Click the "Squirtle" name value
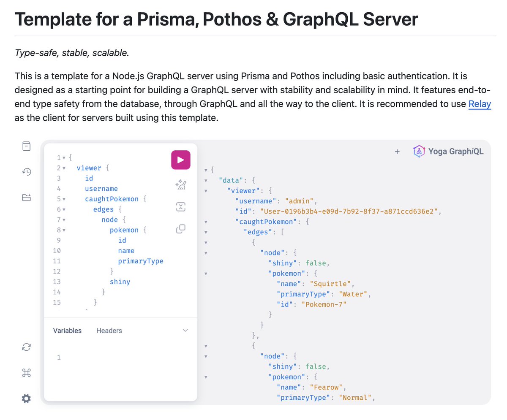The height and width of the screenshot is (420, 507). click(330, 284)
